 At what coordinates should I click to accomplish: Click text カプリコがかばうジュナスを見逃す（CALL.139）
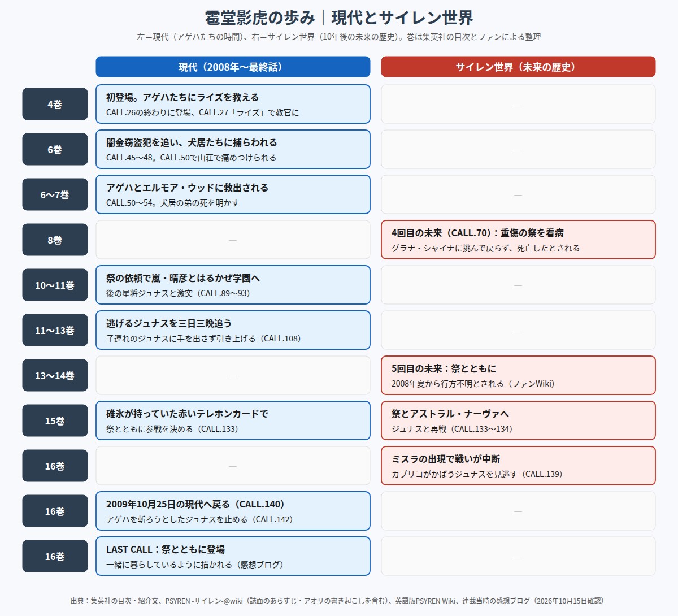click(477, 474)
